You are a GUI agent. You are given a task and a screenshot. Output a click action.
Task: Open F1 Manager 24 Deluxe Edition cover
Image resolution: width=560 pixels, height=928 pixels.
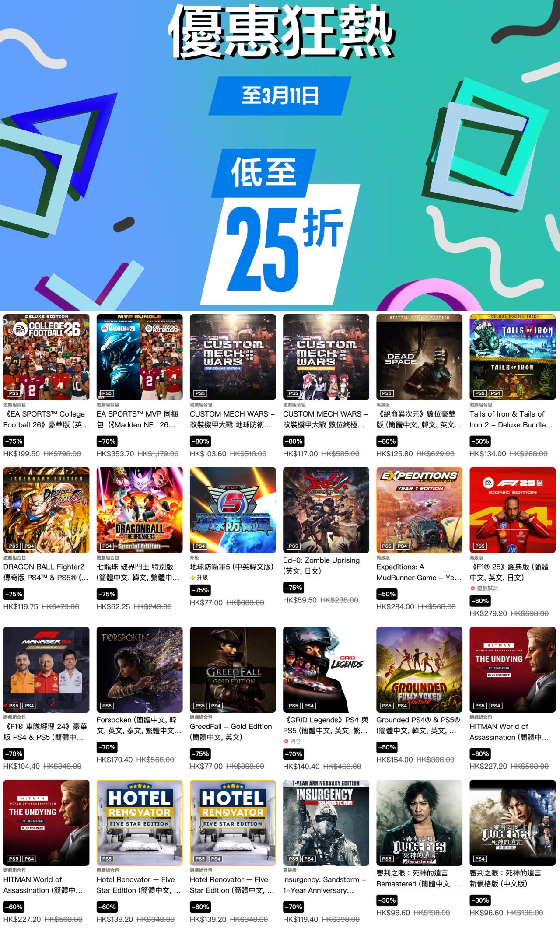click(x=46, y=669)
